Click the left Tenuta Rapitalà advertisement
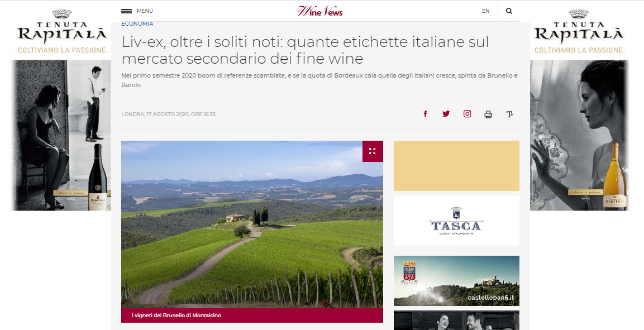This screenshot has height=330, width=644. pos(61,109)
